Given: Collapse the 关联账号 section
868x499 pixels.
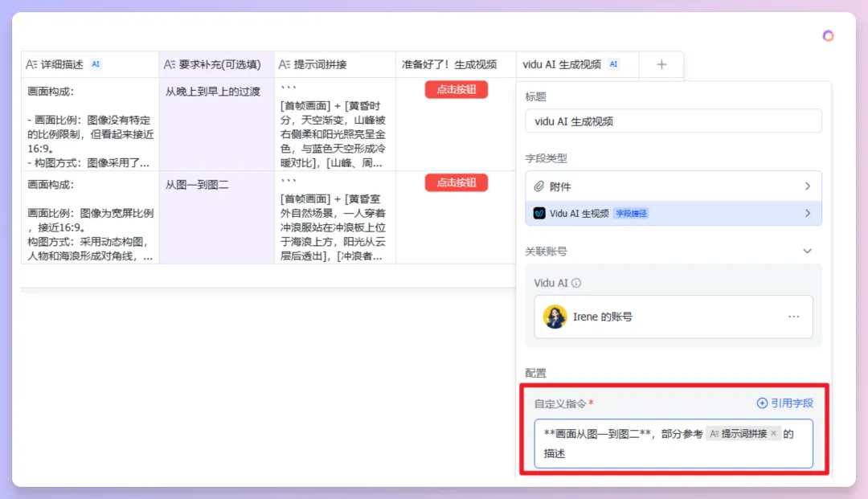Looking at the screenshot, I should click(807, 251).
